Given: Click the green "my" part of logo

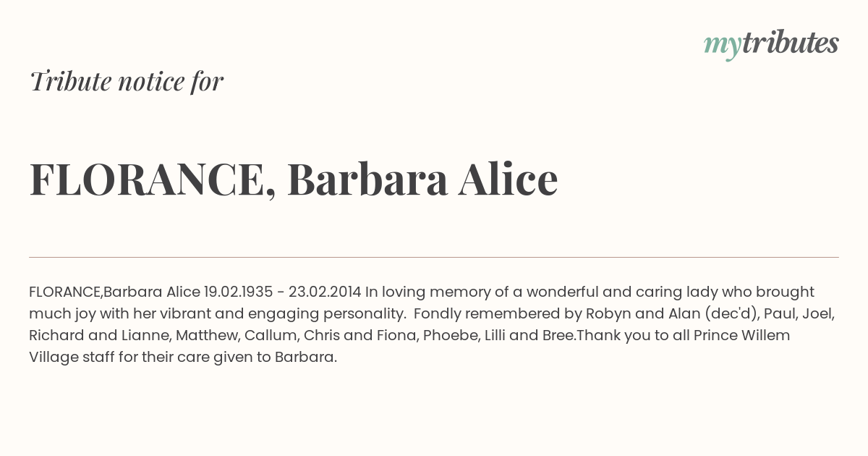Looking at the screenshot, I should (x=722, y=46).
